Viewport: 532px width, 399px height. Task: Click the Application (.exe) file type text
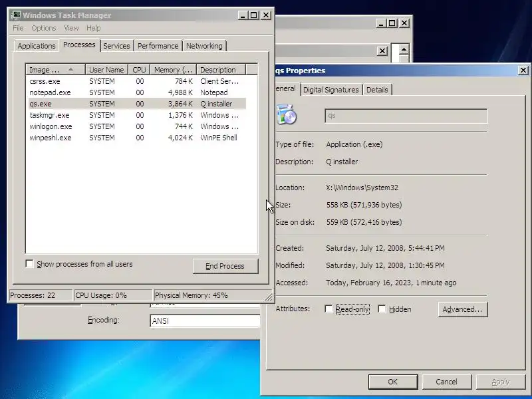[x=354, y=144]
